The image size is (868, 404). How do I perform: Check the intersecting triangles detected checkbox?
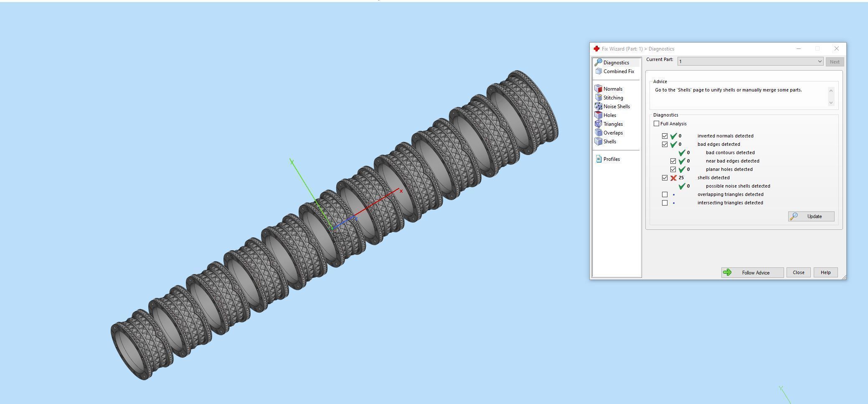pos(665,203)
